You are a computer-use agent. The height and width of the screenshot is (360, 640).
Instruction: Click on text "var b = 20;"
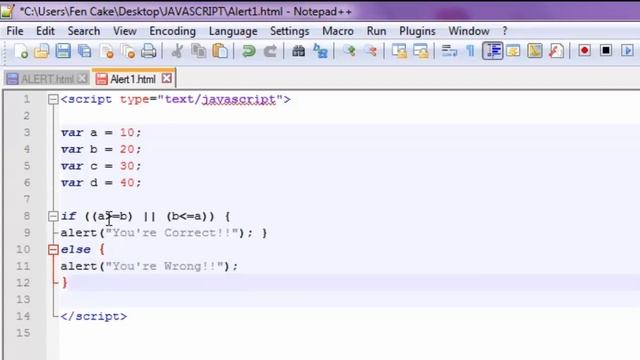(x=101, y=149)
